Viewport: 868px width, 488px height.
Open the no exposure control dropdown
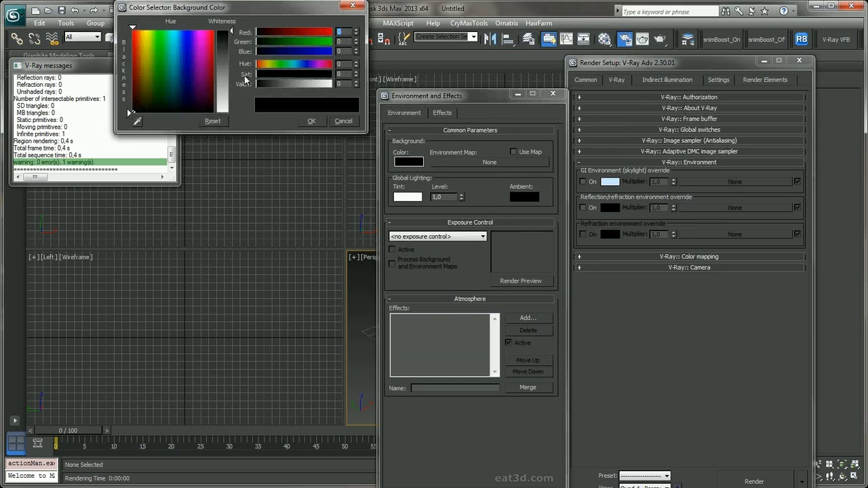click(438, 237)
